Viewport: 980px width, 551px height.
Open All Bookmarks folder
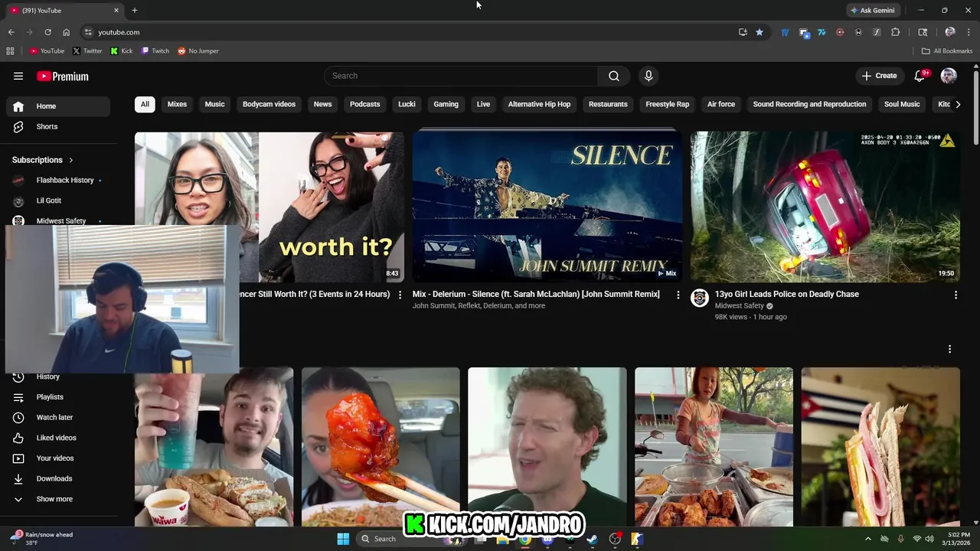pyautogui.click(x=947, y=51)
